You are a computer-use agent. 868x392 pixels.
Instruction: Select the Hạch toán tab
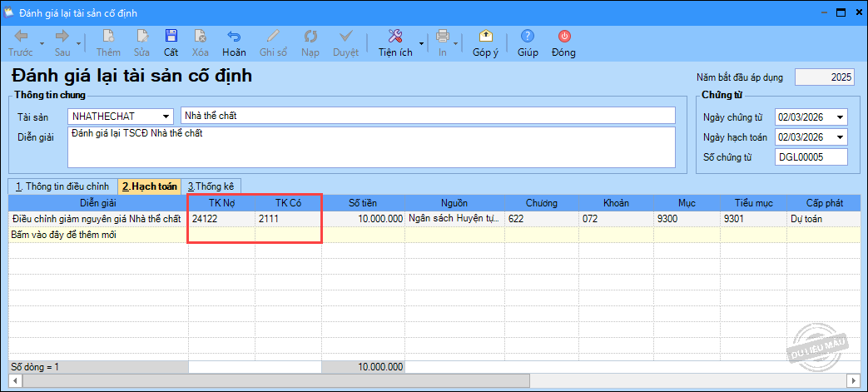(150, 186)
